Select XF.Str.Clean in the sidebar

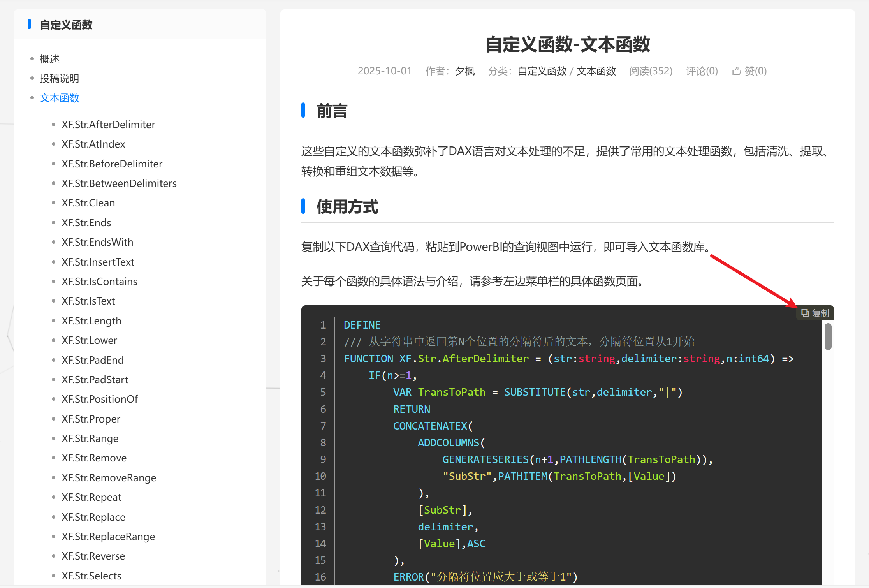(x=88, y=203)
